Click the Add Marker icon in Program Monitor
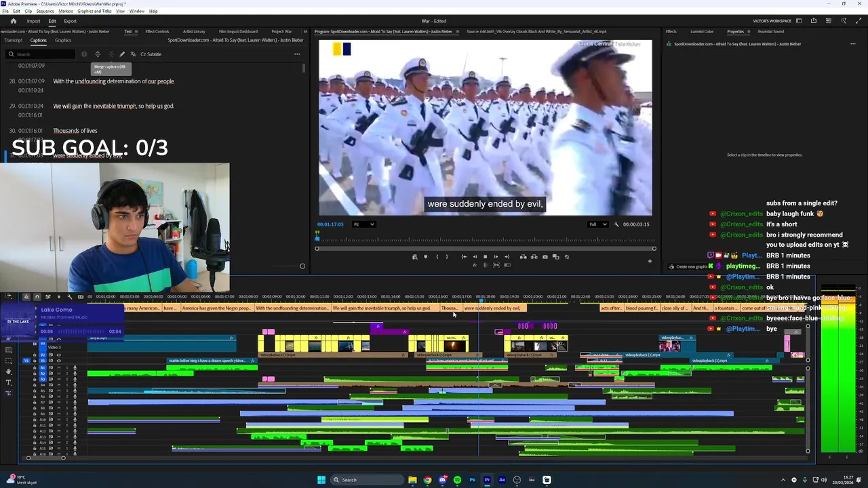868x488 pixels. tap(426, 257)
